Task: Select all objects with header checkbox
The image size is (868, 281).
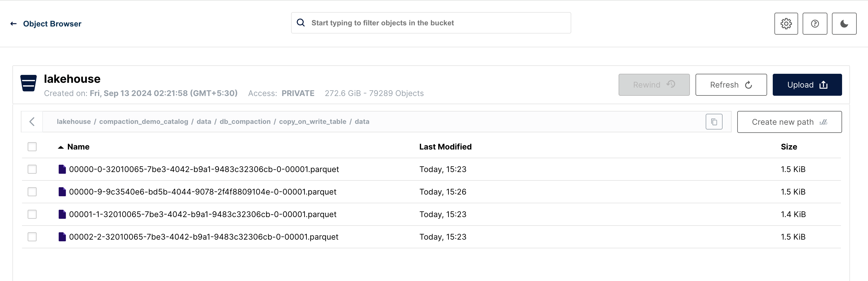Action: click(32, 147)
